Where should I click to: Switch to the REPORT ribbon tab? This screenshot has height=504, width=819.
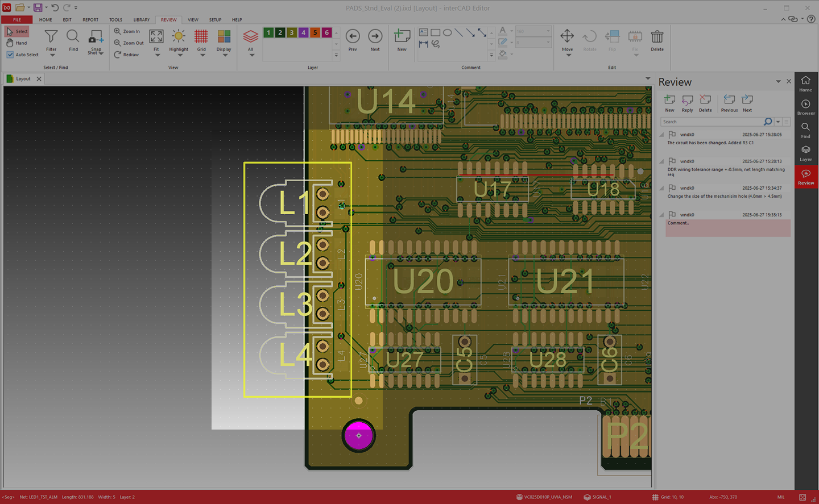point(90,20)
